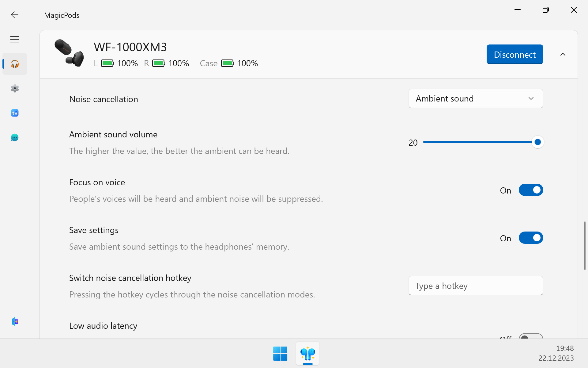The height and width of the screenshot is (368, 588).
Task: Open the settings gear sidebar icon
Action: 15,88
